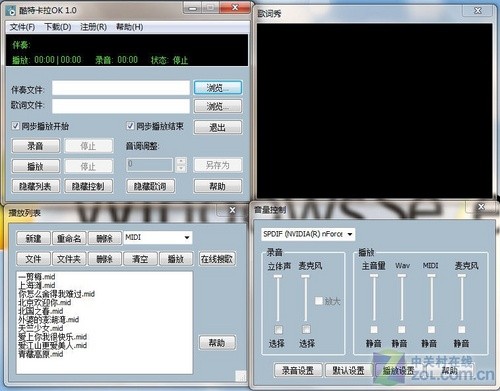
Task: Close the 歌词秀 lyrics window
Action: point(478,11)
